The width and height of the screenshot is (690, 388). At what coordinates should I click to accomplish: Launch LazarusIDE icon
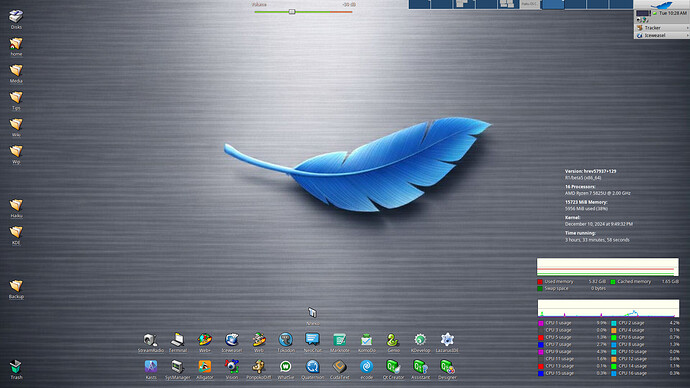(447, 340)
